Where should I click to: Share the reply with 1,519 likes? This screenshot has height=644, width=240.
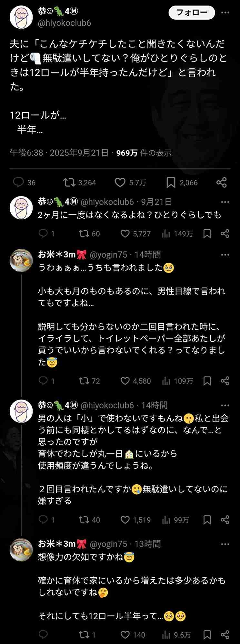point(225,520)
